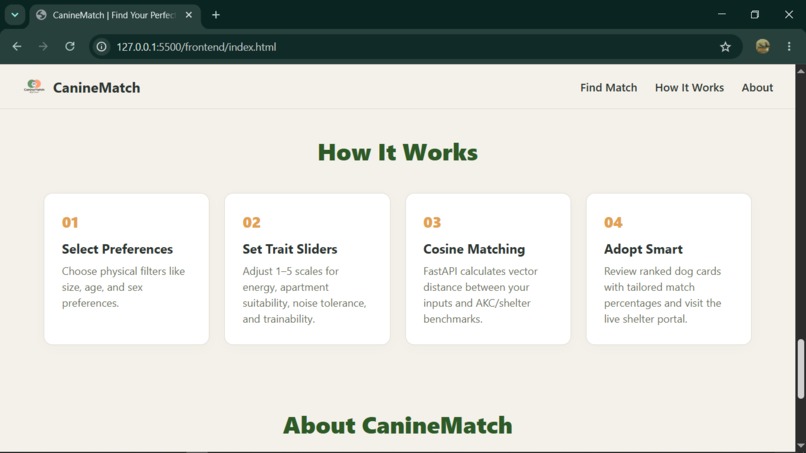806x453 pixels.
Task: Click step number 02
Action: [x=251, y=222]
